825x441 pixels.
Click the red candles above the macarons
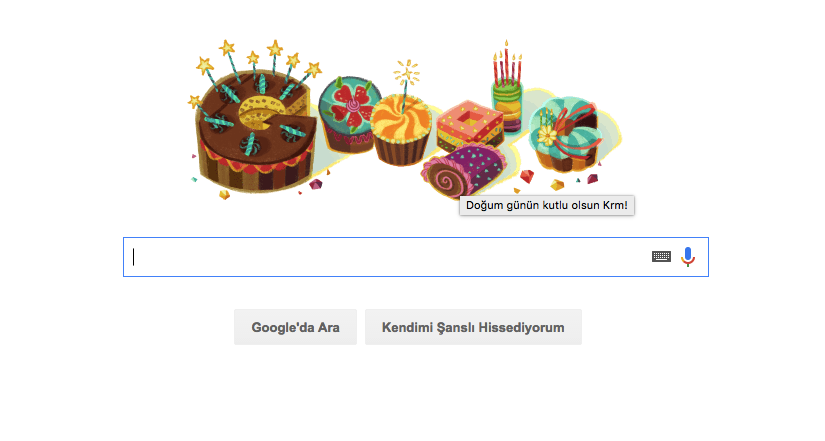click(507, 66)
